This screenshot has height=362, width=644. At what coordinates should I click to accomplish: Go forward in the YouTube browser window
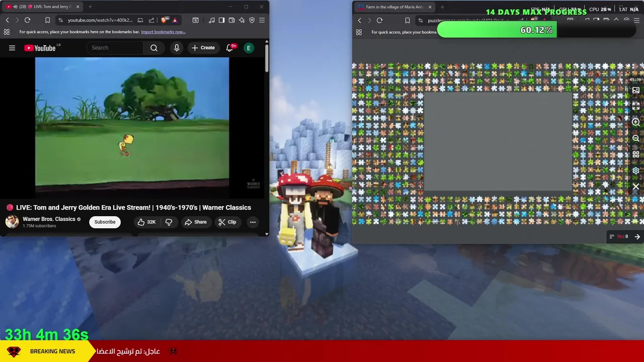(x=17, y=20)
